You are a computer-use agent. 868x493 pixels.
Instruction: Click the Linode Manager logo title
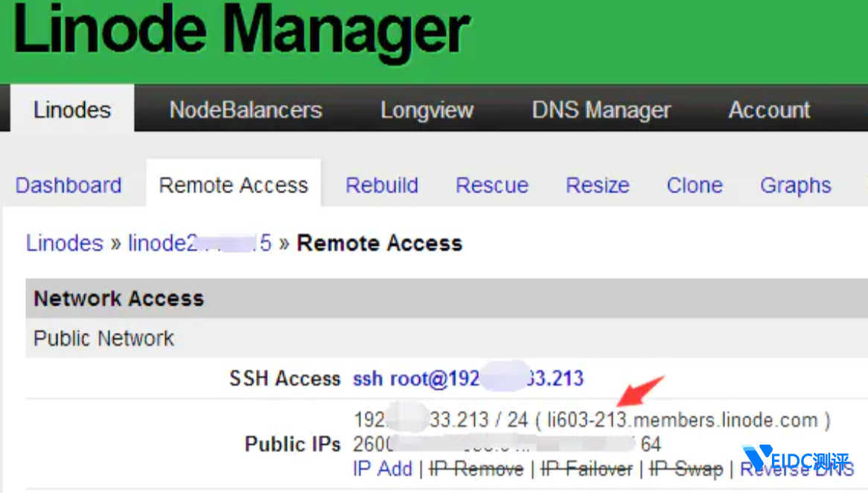point(240,31)
